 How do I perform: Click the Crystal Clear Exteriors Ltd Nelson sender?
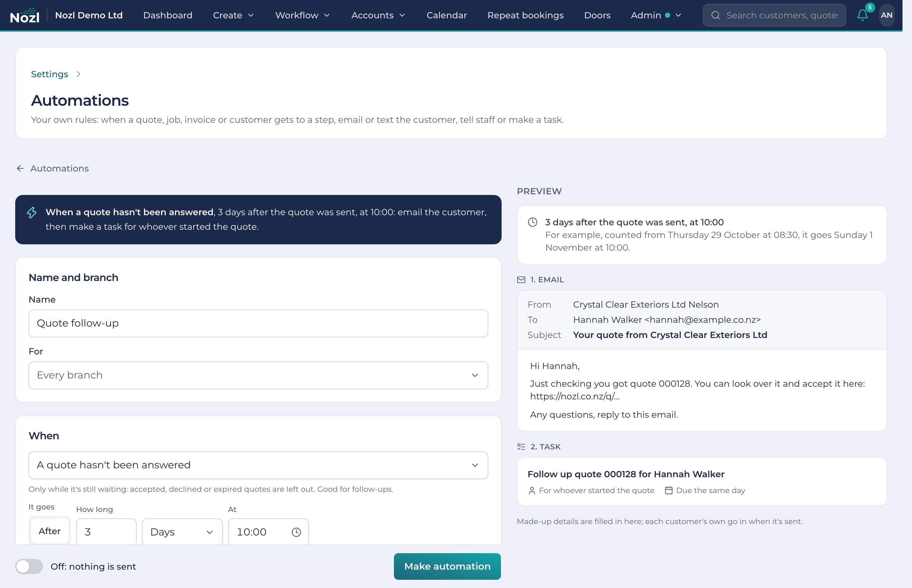pyautogui.click(x=646, y=305)
